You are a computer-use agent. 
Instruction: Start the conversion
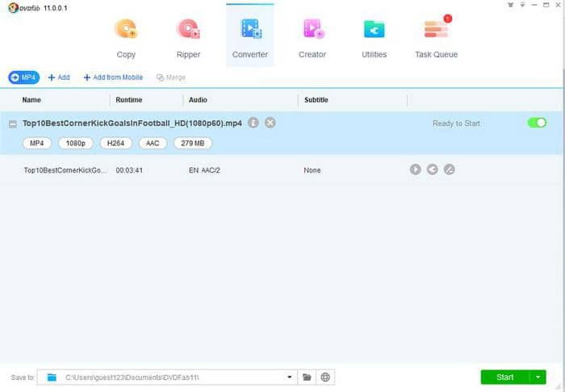click(x=504, y=377)
